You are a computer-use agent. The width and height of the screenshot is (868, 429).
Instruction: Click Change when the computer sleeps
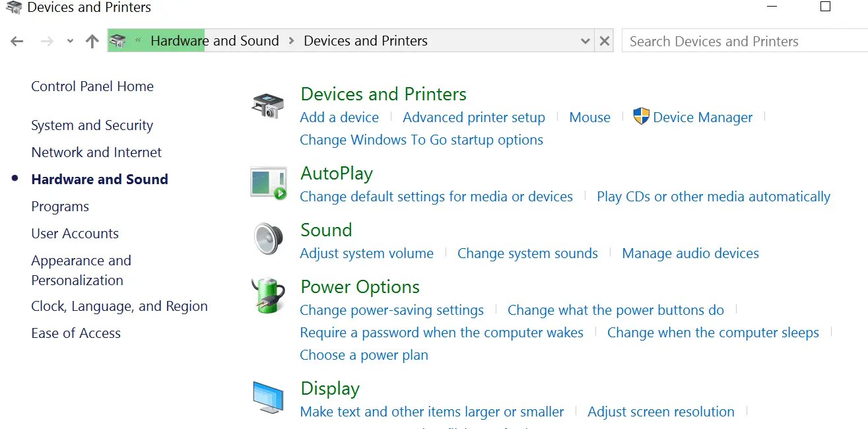[x=713, y=332]
